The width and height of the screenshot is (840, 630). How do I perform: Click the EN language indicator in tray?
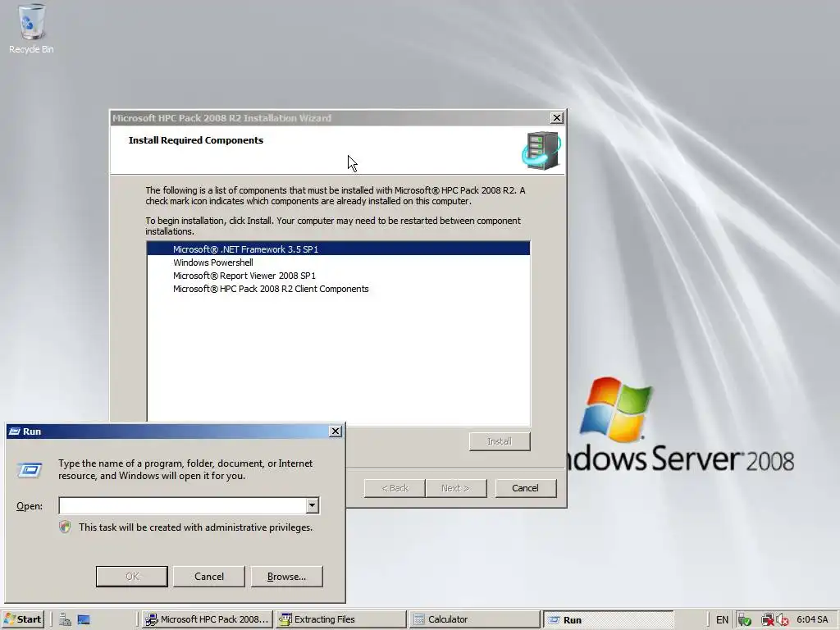pyautogui.click(x=722, y=620)
